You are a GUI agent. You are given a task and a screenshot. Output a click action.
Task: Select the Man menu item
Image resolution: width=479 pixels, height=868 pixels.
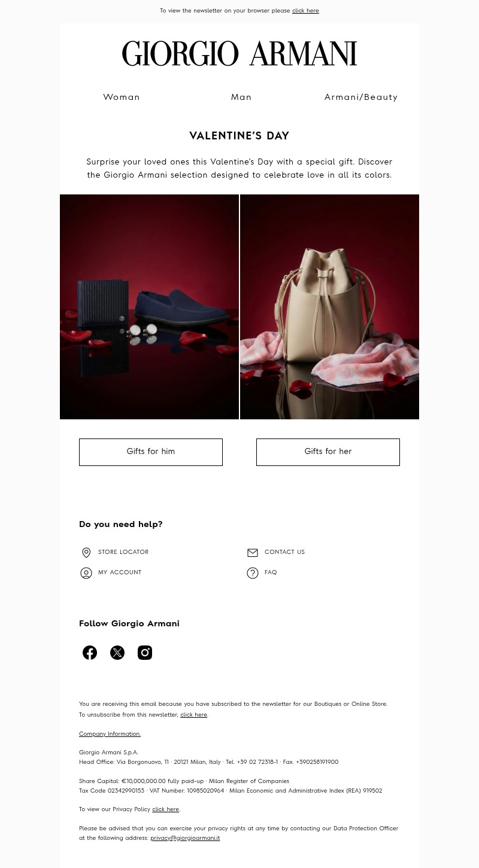(241, 97)
